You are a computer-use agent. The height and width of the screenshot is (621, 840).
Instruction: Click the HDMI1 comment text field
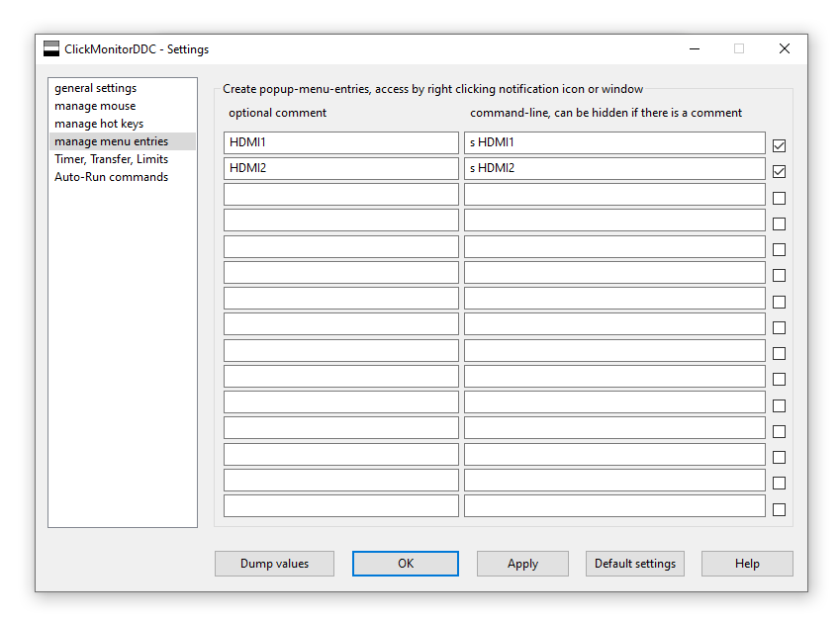click(x=340, y=141)
